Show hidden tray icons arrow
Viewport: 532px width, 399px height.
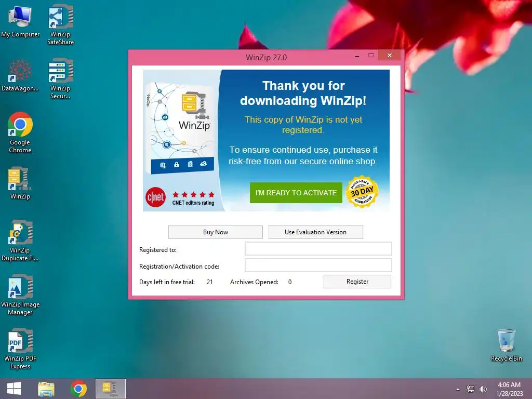click(458, 389)
